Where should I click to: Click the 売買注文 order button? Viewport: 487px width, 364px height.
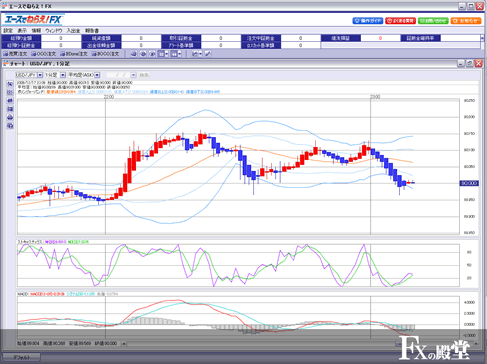[x=15, y=54]
